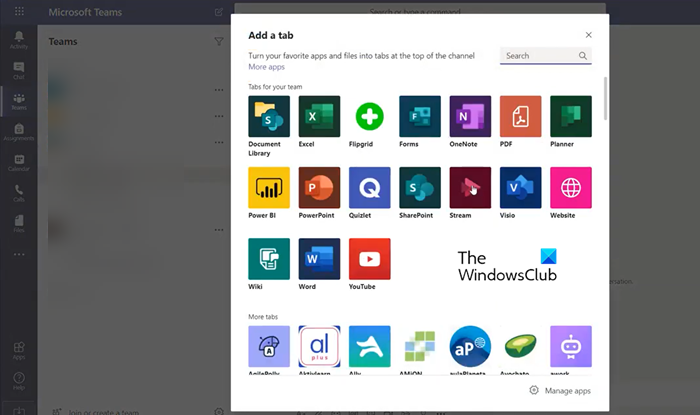Choose the Visio app tile
Screen dimensions: 700x415
(521, 188)
